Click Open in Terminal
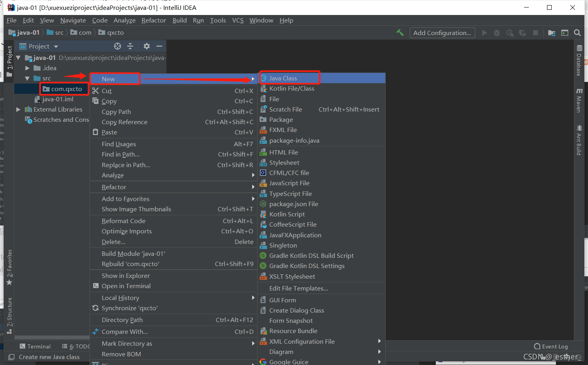The image size is (588, 365). click(174, 286)
